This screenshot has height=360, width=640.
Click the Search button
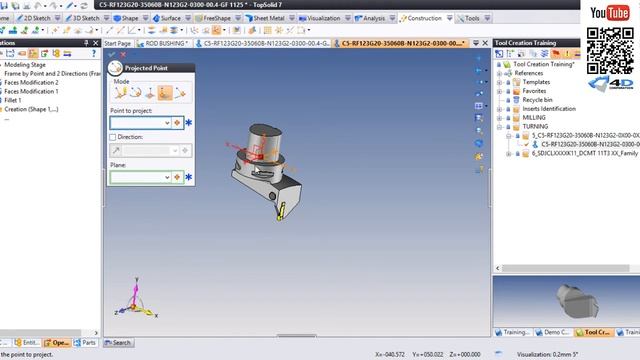click(x=118, y=343)
